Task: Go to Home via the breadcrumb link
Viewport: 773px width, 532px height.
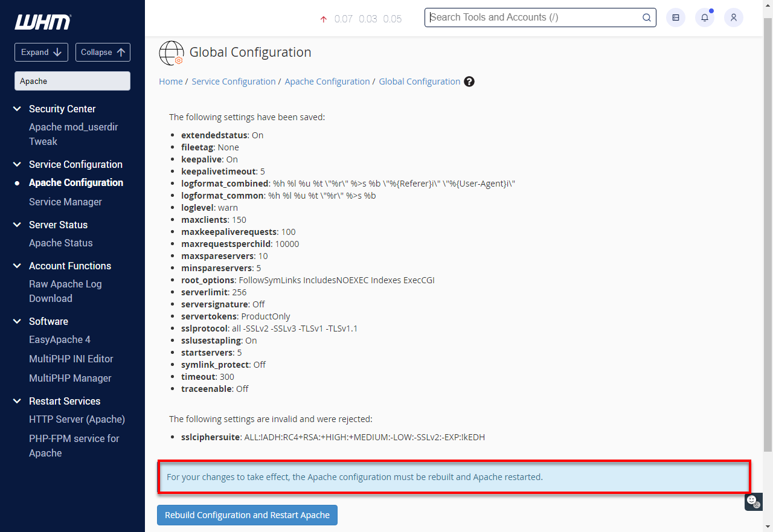Action: coord(171,81)
